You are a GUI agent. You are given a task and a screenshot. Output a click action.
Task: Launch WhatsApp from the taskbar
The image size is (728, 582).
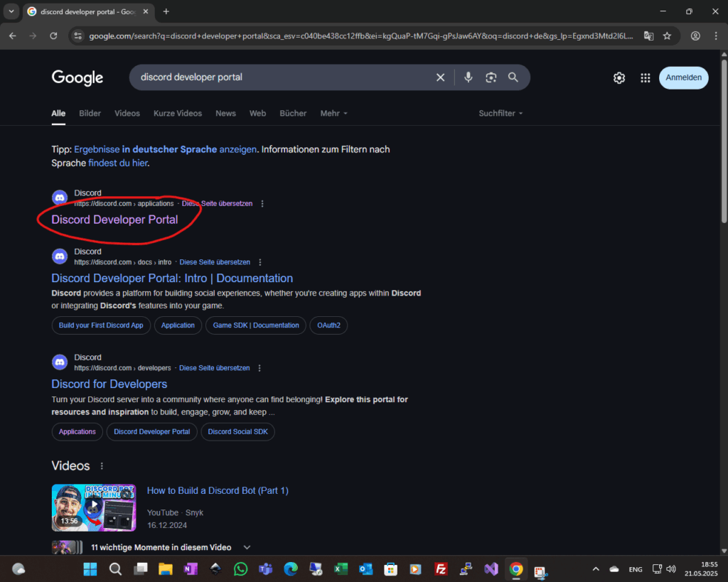pyautogui.click(x=240, y=569)
